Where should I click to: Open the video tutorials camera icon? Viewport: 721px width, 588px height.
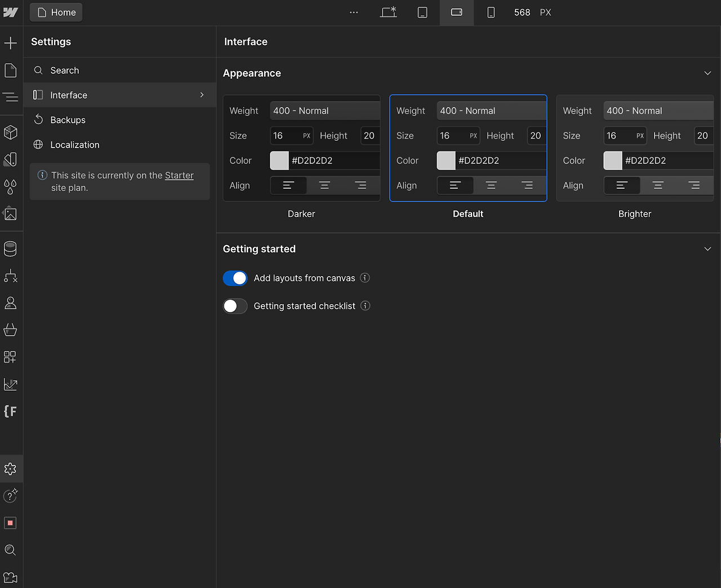[11, 577]
